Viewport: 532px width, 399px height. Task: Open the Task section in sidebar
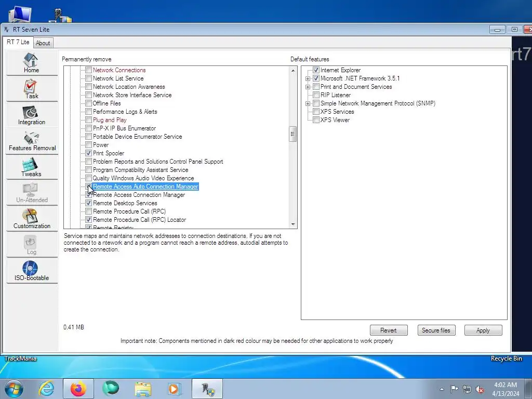(32, 89)
